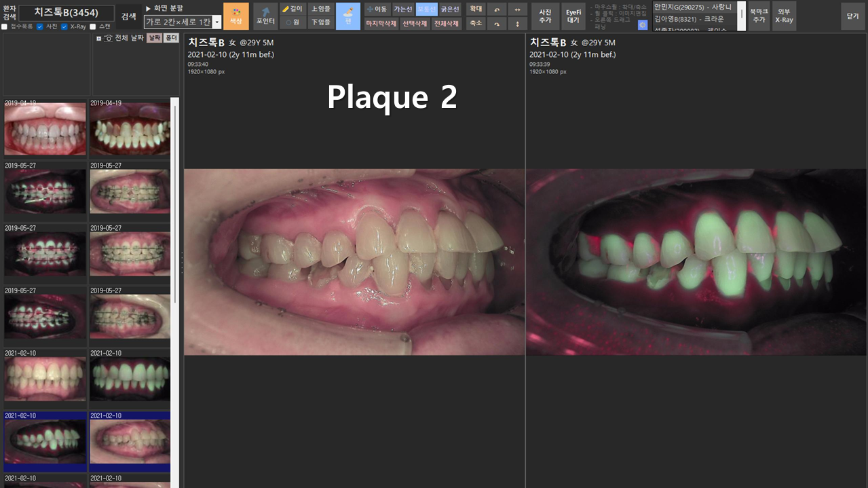Flip image vertically with up-down arrow
The height and width of the screenshot is (488, 868).
[518, 23]
